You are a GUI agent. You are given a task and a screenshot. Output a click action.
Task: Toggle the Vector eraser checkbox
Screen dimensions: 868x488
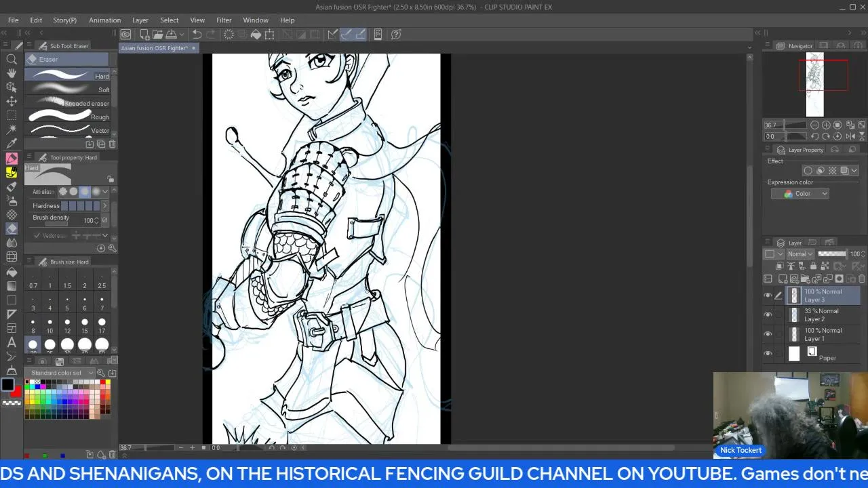click(x=37, y=235)
